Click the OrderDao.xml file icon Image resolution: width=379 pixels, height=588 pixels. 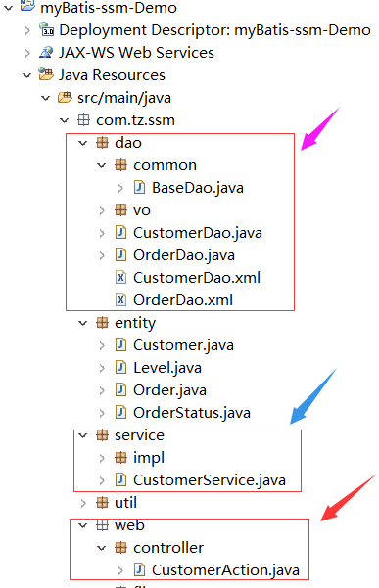(120, 300)
